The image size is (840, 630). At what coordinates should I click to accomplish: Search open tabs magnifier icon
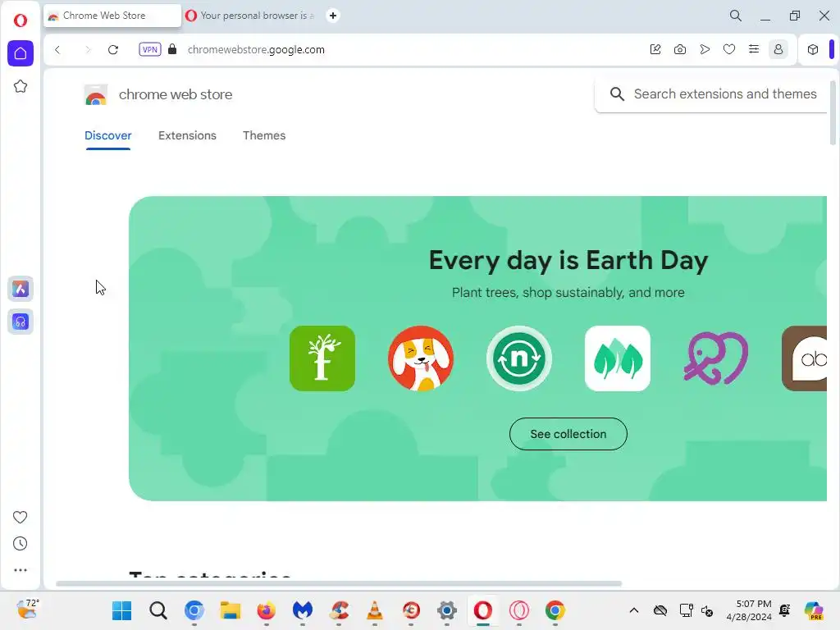736,16
